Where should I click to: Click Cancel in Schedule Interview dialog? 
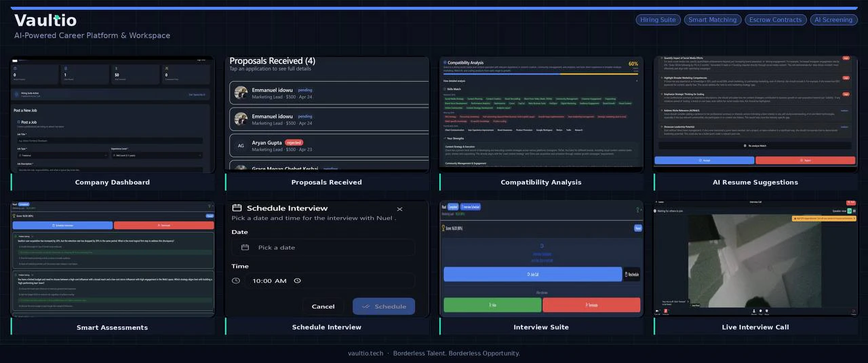tap(323, 307)
